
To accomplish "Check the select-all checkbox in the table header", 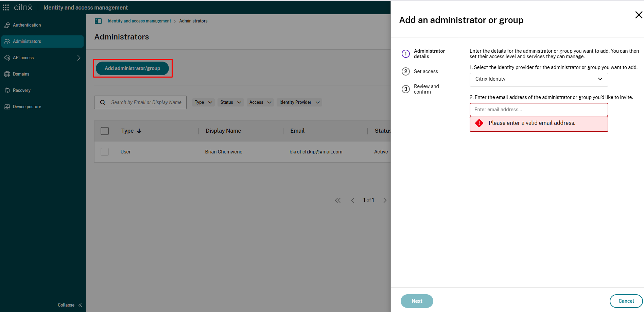I will coord(104,131).
